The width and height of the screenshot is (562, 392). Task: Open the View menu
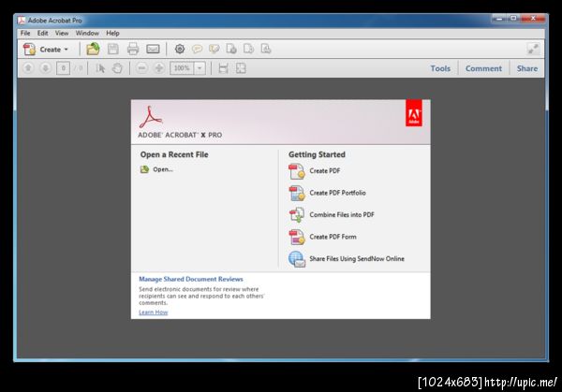[x=62, y=34]
